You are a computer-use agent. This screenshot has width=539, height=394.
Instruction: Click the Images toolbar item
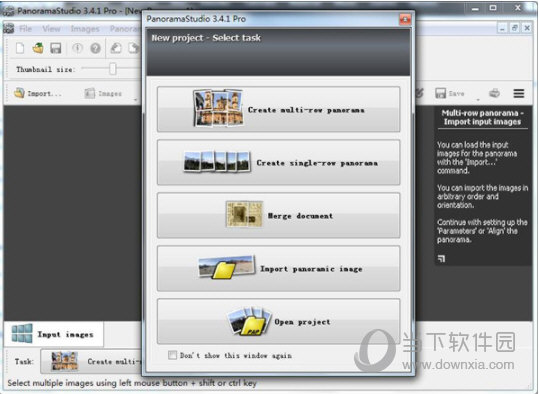coord(103,93)
